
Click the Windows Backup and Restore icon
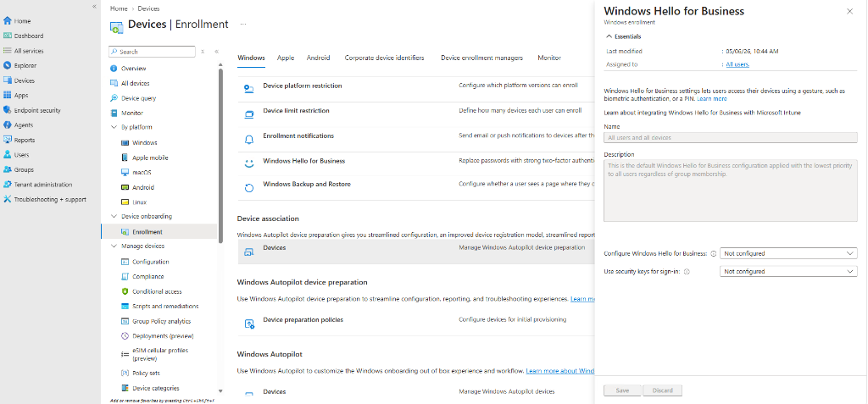(x=249, y=188)
